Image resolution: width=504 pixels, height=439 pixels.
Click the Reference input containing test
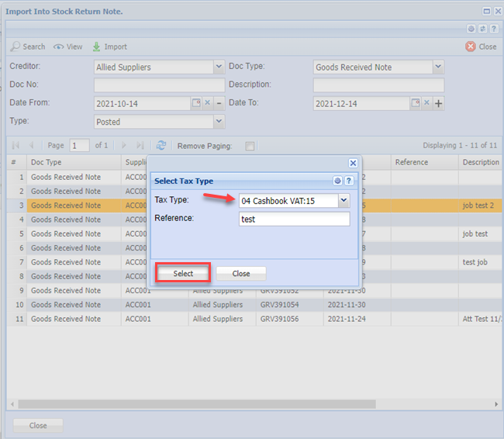click(x=294, y=219)
